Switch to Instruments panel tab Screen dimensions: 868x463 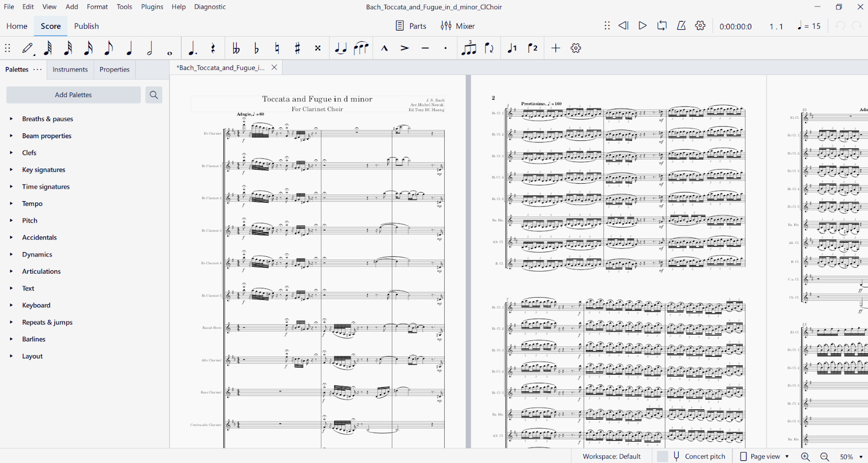coord(70,69)
